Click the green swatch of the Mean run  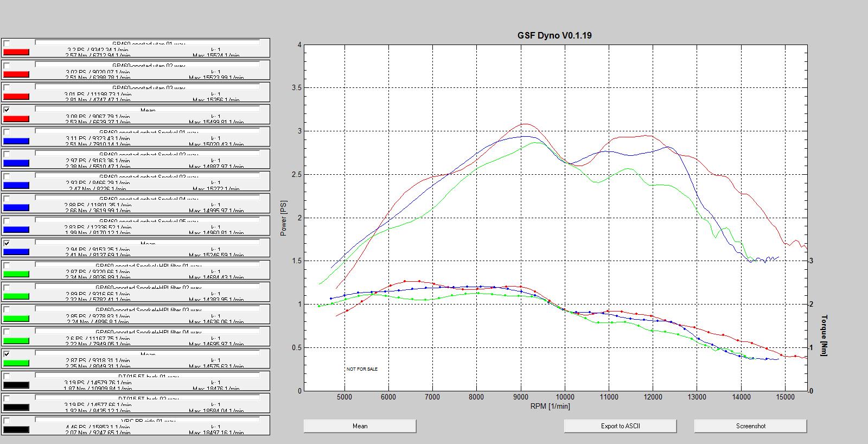[16, 363]
